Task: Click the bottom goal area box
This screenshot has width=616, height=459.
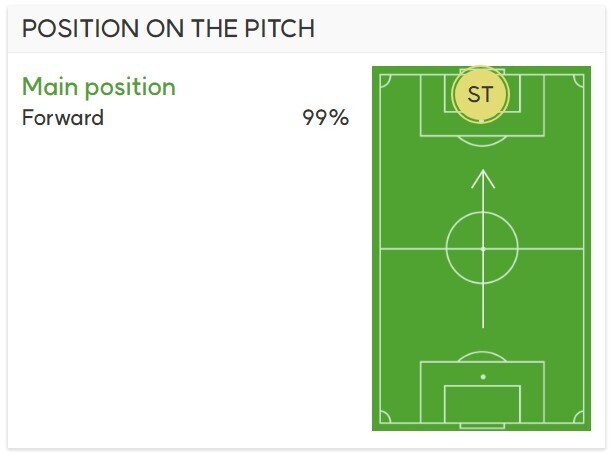Action: (482, 405)
